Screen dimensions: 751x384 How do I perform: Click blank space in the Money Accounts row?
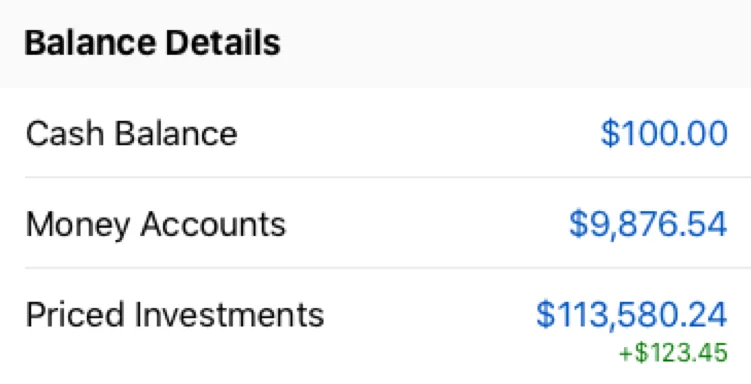426,224
